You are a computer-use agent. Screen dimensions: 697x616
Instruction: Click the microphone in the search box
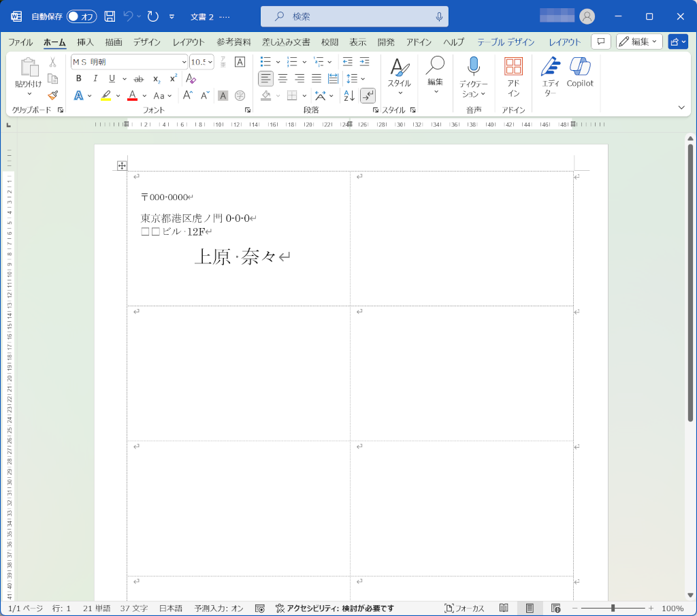439,16
